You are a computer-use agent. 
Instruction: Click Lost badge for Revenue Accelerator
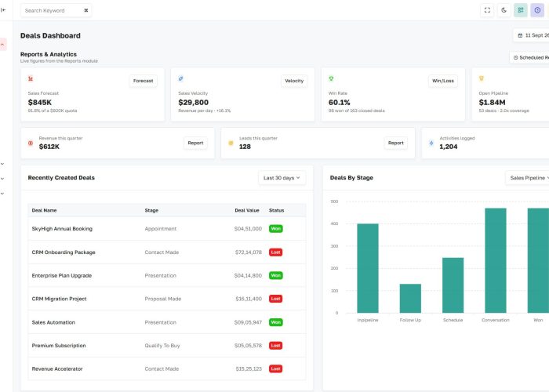tap(275, 369)
